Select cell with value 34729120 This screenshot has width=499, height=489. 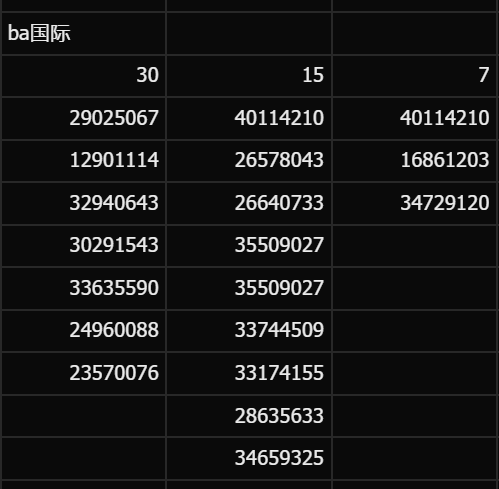click(415, 203)
